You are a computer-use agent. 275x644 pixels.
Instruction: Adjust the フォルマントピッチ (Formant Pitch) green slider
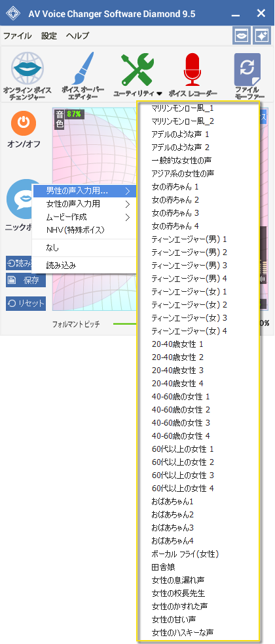coord(125,324)
